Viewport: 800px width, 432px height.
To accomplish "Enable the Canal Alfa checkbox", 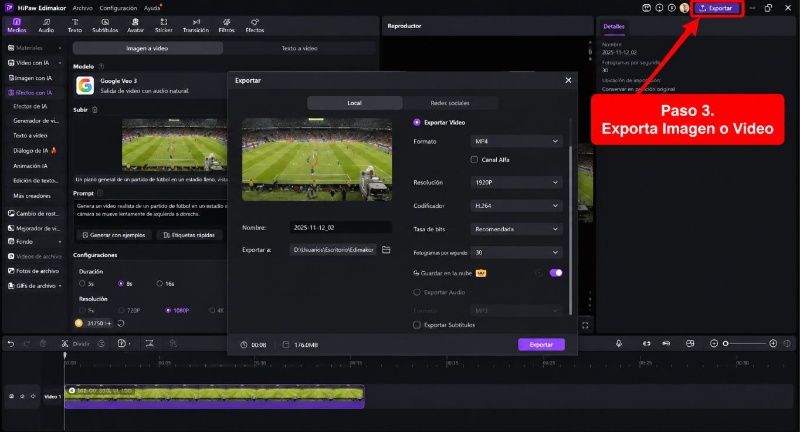I will point(474,160).
